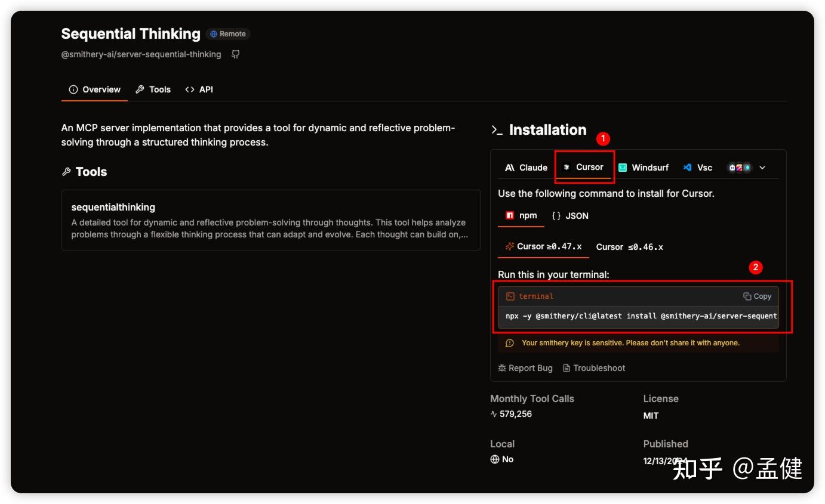
Task: Select the JSON install method tab
Action: click(x=570, y=216)
